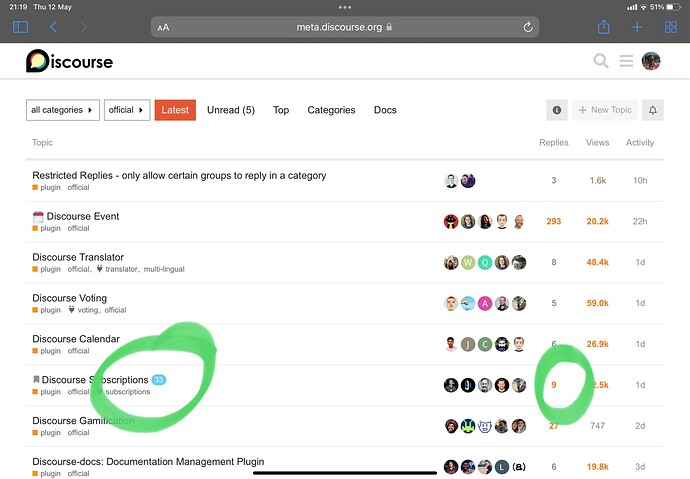Screen dimensions: 690x479
Task: Go back with the Safari back arrow
Action: coord(53,27)
